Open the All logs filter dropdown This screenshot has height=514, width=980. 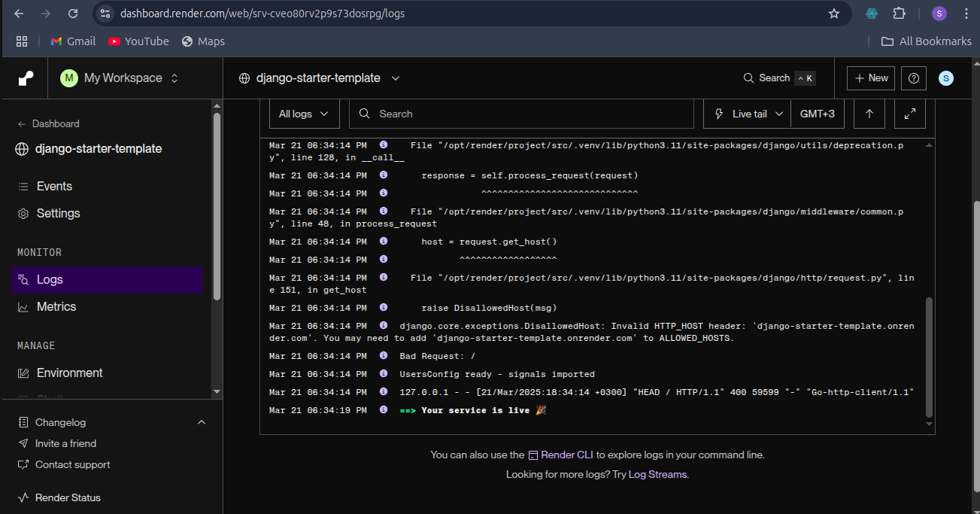tap(304, 114)
